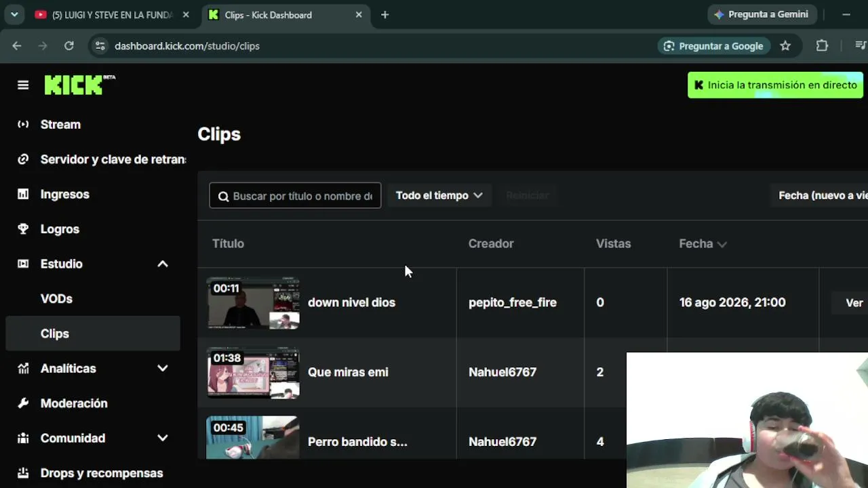Sort by the Fecha column header
This screenshot has height=488, width=868.
point(703,243)
